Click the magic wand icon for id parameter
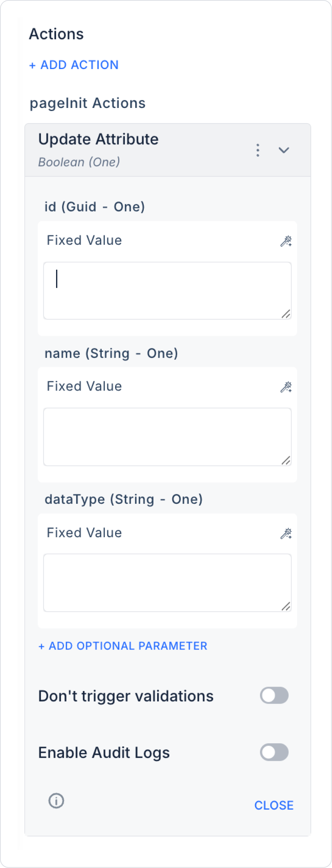The height and width of the screenshot is (868, 332). coord(286,241)
